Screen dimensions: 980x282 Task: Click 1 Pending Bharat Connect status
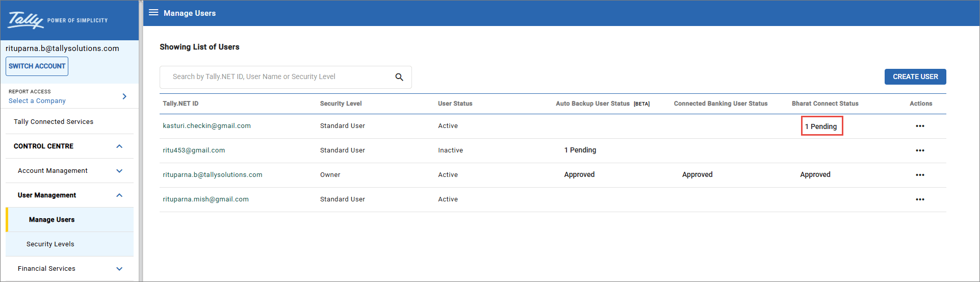tap(821, 126)
